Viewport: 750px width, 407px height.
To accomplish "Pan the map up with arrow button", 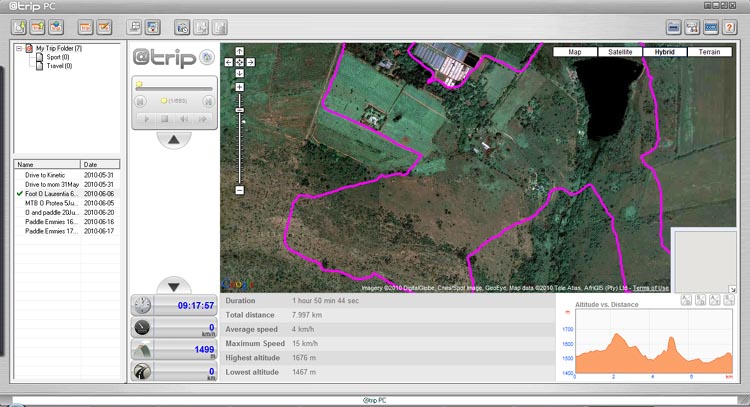I will [x=239, y=50].
